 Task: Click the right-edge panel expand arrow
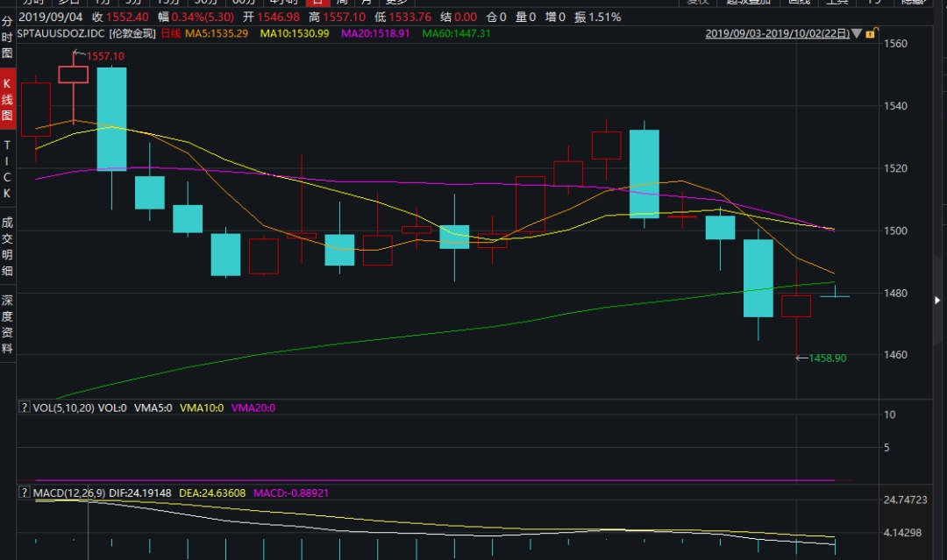click(x=938, y=301)
